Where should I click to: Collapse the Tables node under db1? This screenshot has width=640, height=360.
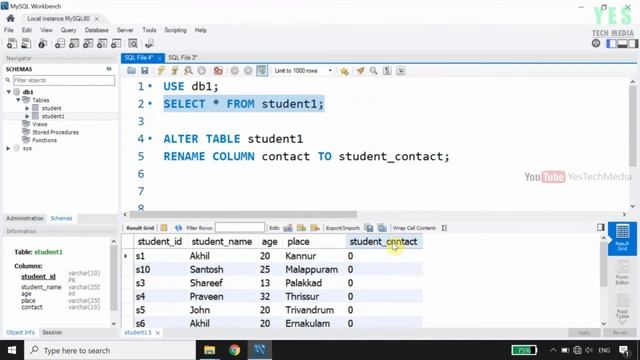click(18, 100)
